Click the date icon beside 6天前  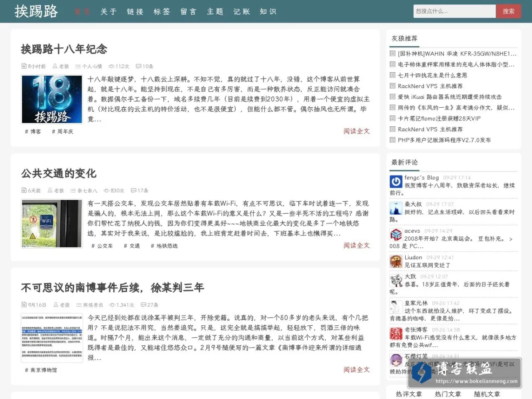(24, 191)
